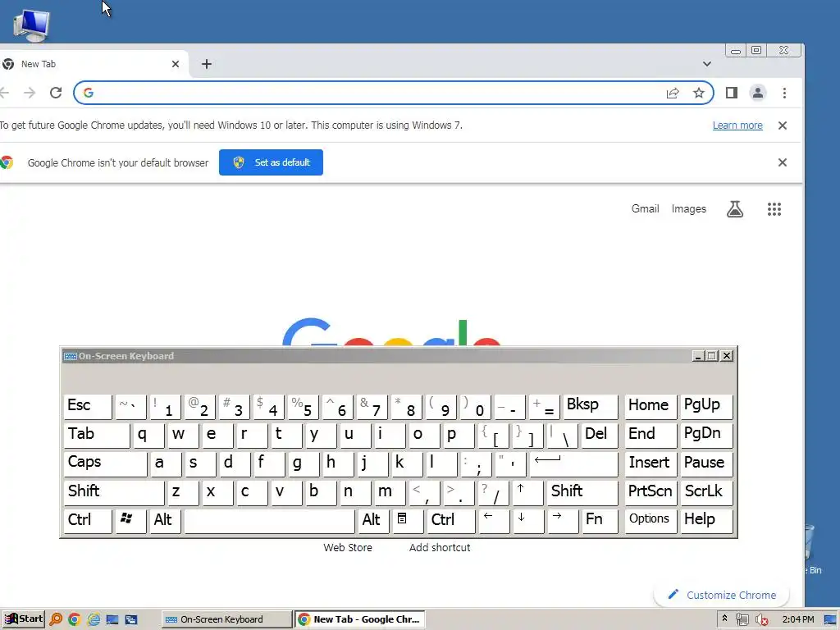Click the Home key

(x=651, y=407)
